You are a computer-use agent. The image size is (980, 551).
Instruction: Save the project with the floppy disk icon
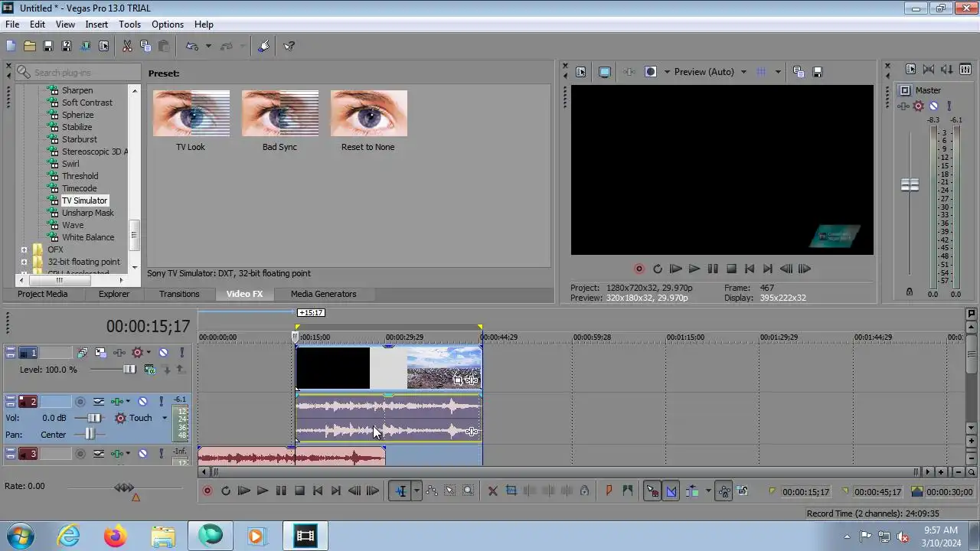47,46
